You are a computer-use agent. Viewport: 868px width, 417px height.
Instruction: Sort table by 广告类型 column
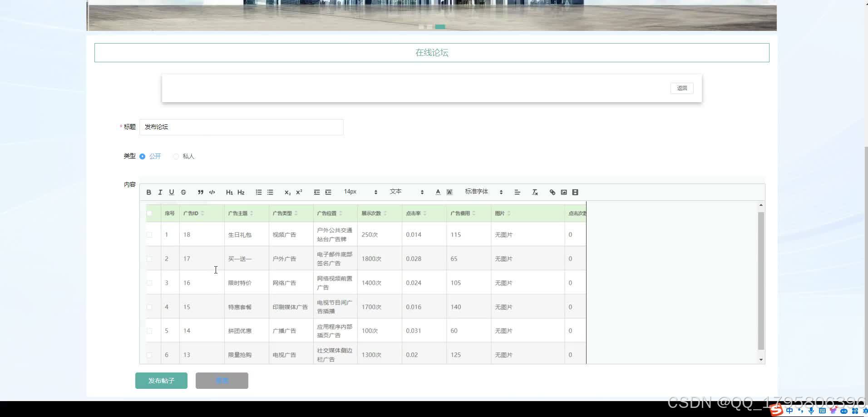pyautogui.click(x=296, y=213)
